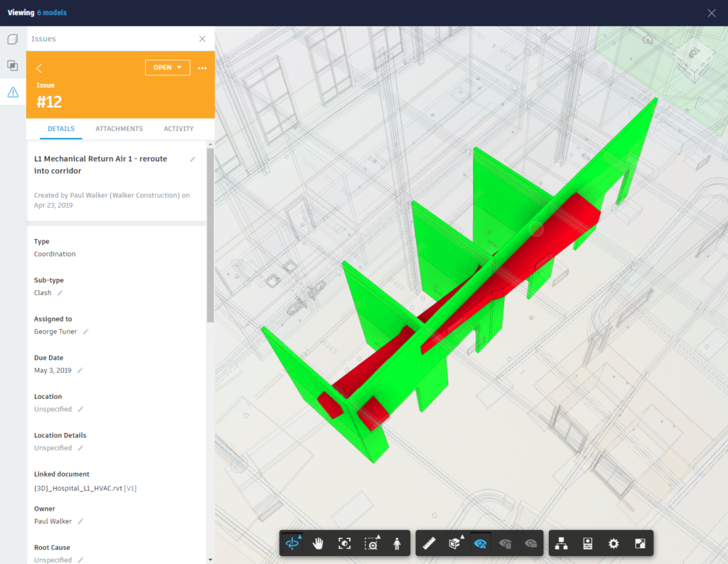Edit the issue title with pencil icon

click(x=193, y=159)
